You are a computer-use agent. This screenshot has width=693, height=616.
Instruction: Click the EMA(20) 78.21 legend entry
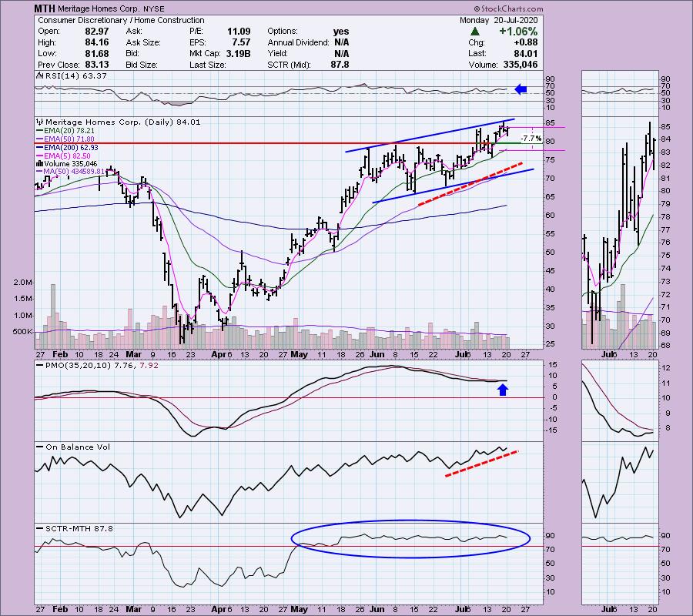69,131
